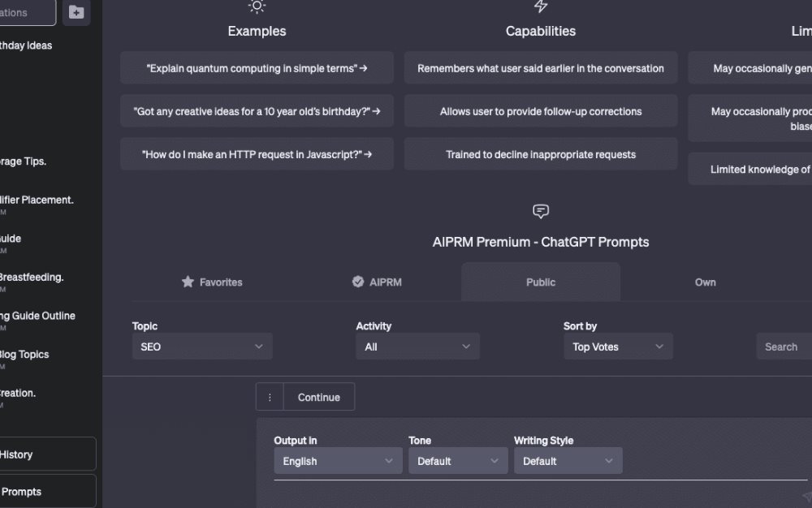
Task: Click the quantum computing example prompt
Action: click(257, 68)
